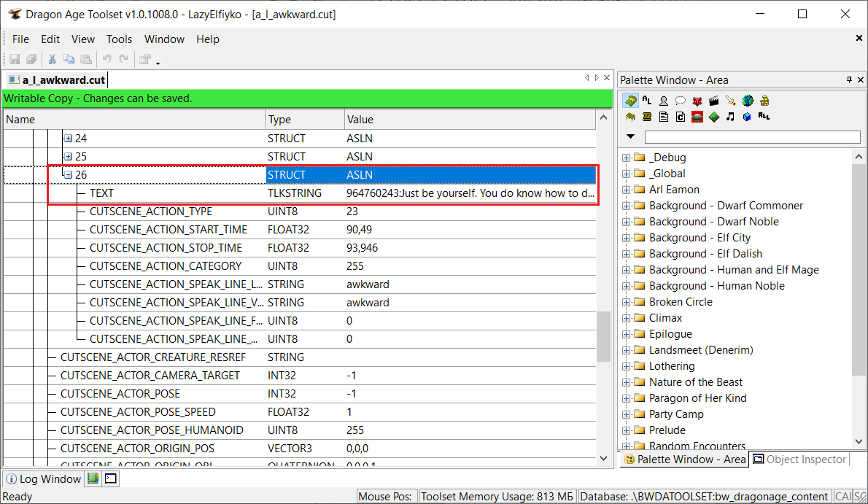Open the View menu
The image size is (868, 504).
(x=83, y=39)
